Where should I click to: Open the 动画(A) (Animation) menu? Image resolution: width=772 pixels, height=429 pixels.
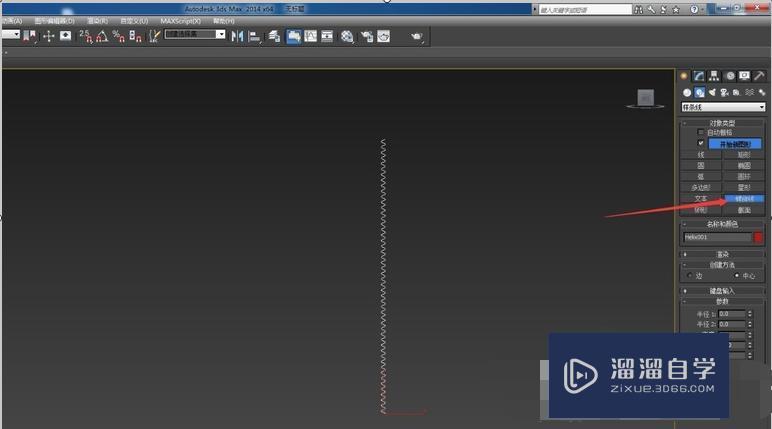[12, 21]
